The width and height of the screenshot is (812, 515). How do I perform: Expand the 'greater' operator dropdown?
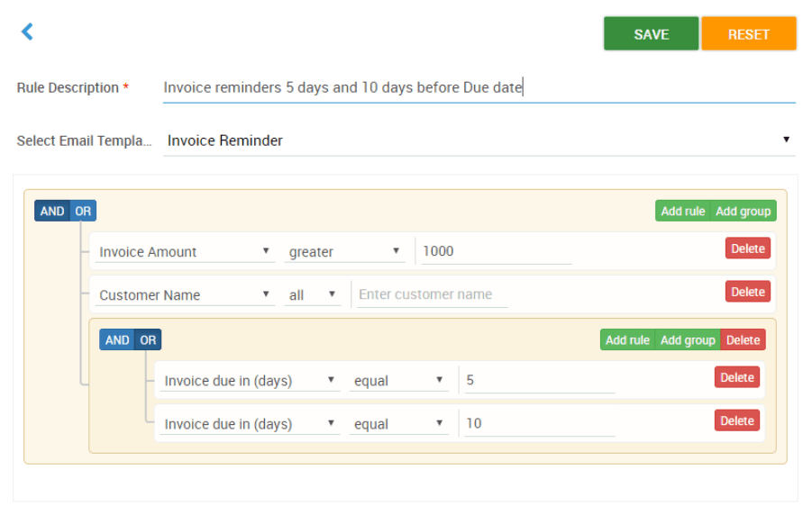[345, 252]
